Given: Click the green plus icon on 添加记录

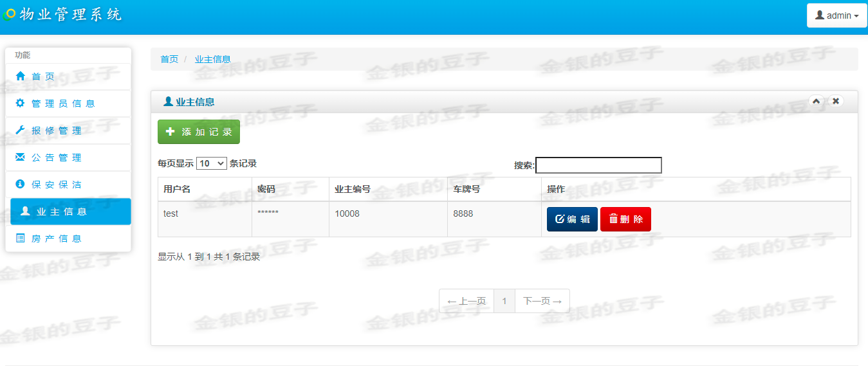Looking at the screenshot, I should pyautogui.click(x=169, y=131).
